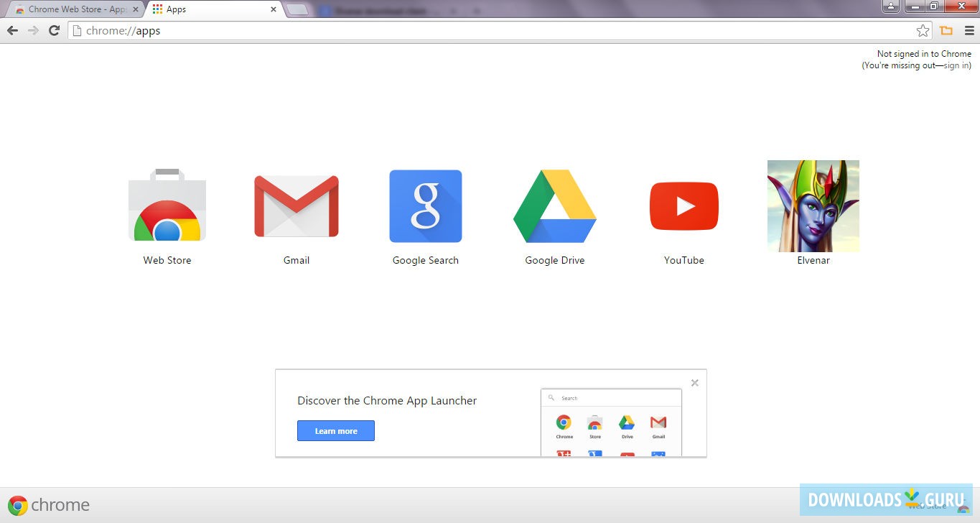Go forward to the next page
Image resolution: width=980 pixels, height=523 pixels.
pos(33,30)
